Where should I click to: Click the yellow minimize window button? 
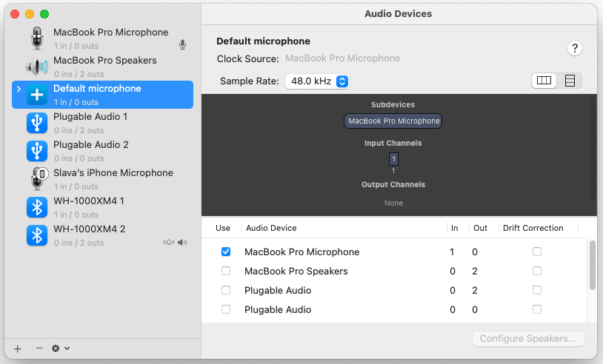coord(30,14)
